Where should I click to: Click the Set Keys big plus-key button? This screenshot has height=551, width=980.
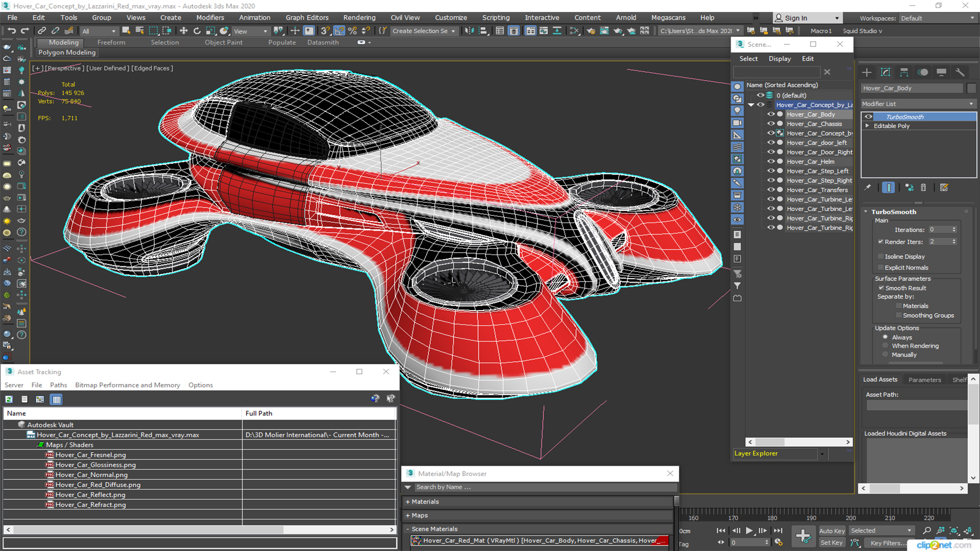click(x=803, y=536)
